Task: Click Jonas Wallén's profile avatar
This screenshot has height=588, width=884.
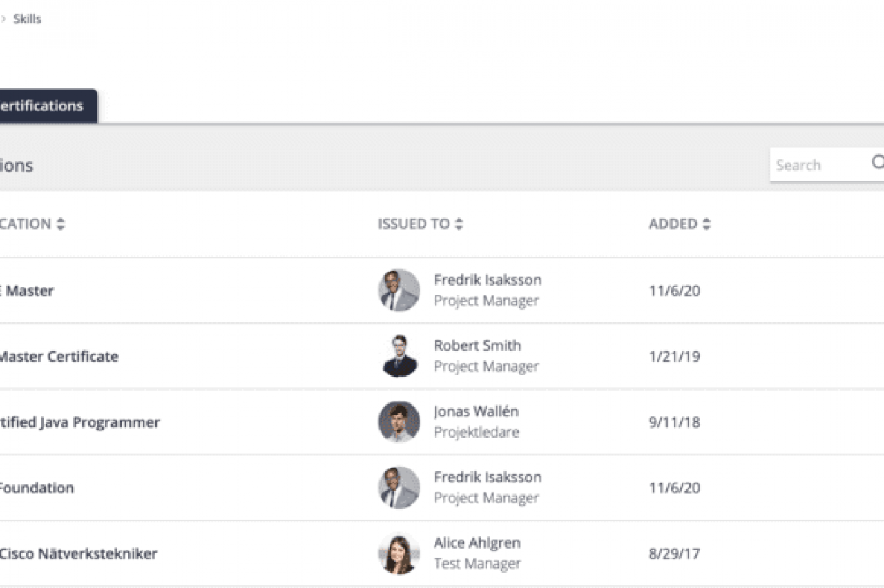Action: pos(399,422)
